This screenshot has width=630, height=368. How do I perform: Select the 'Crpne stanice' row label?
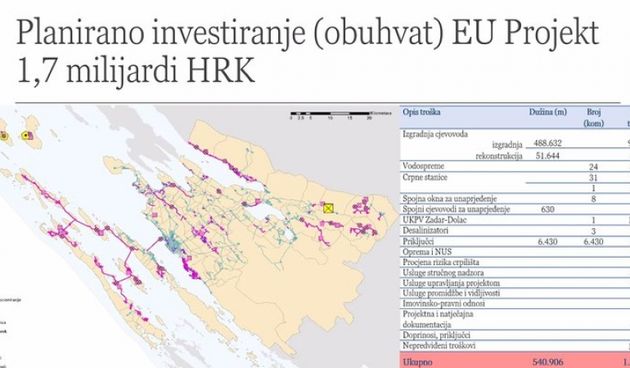click(425, 177)
